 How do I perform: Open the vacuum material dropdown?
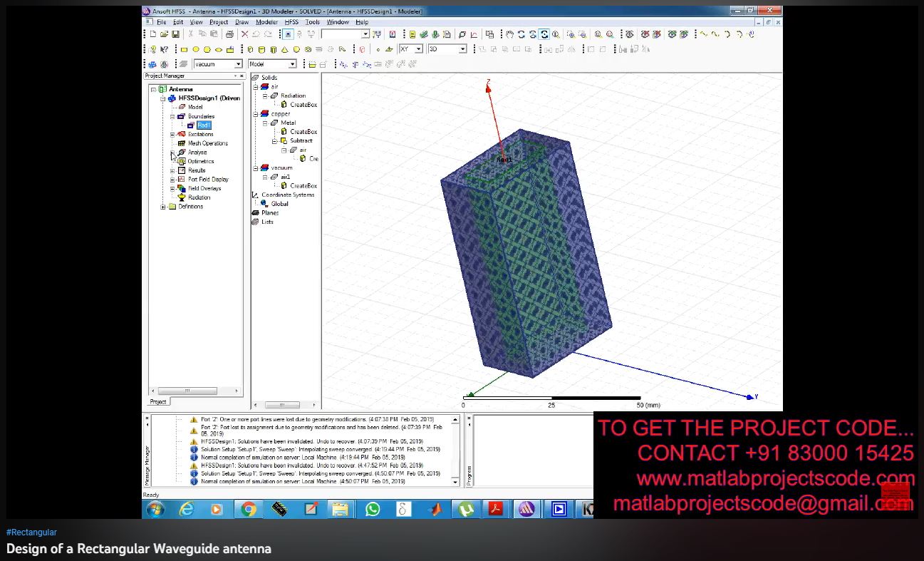point(239,64)
